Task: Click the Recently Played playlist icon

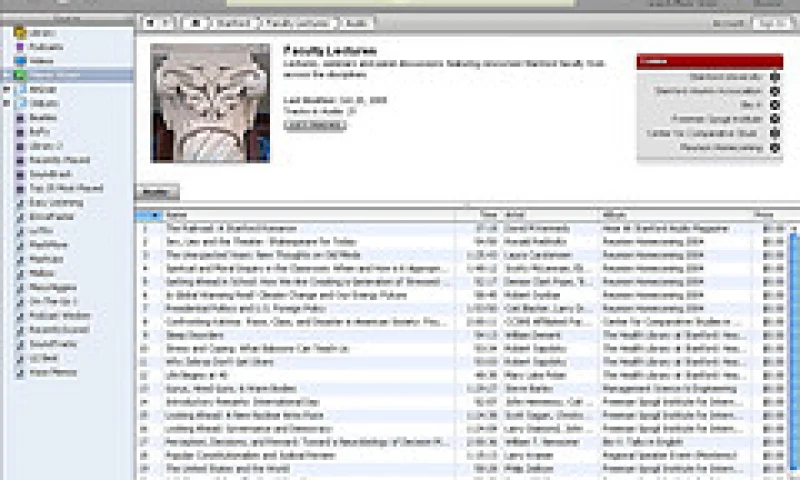Action: pyautogui.click(x=19, y=159)
